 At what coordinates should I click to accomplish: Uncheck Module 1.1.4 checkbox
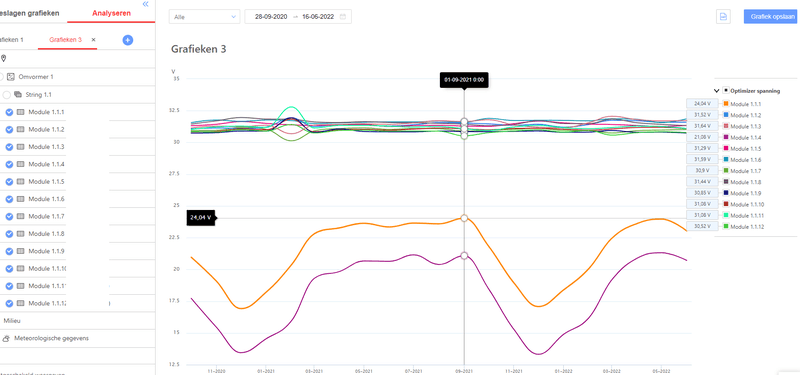pyautogui.click(x=9, y=164)
